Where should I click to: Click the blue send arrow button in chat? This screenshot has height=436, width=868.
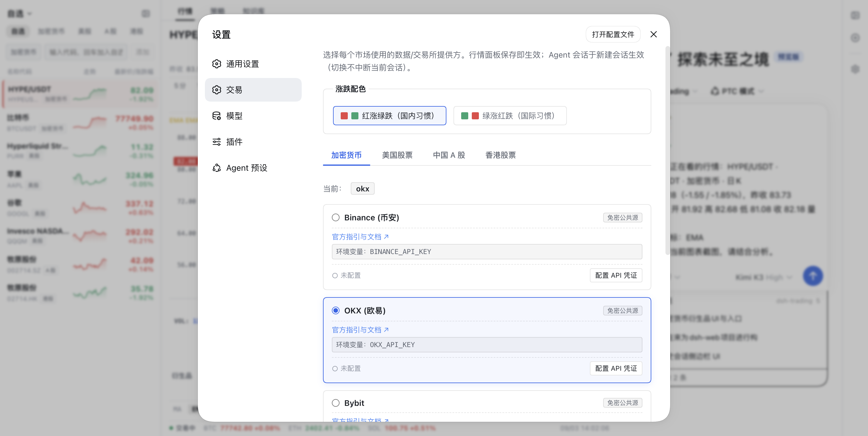(813, 276)
